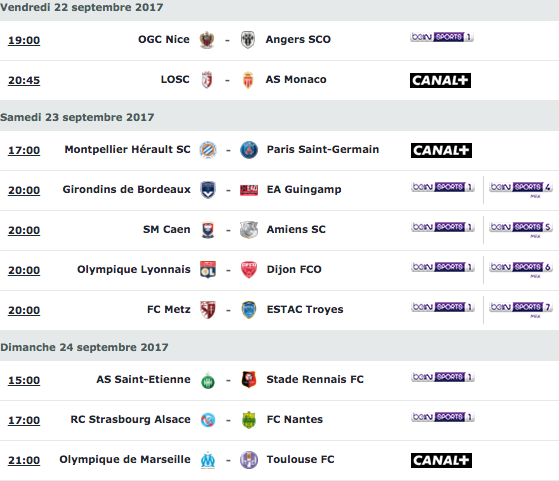Screen dimensions: 559x481
Task: Open the 21:00 Marseille match link
Action: point(24,460)
